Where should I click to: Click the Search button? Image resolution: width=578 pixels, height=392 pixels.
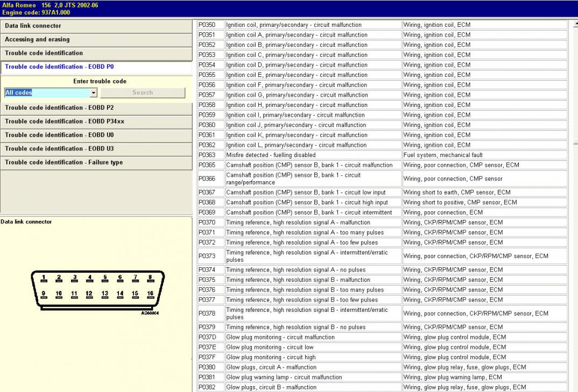pos(143,93)
